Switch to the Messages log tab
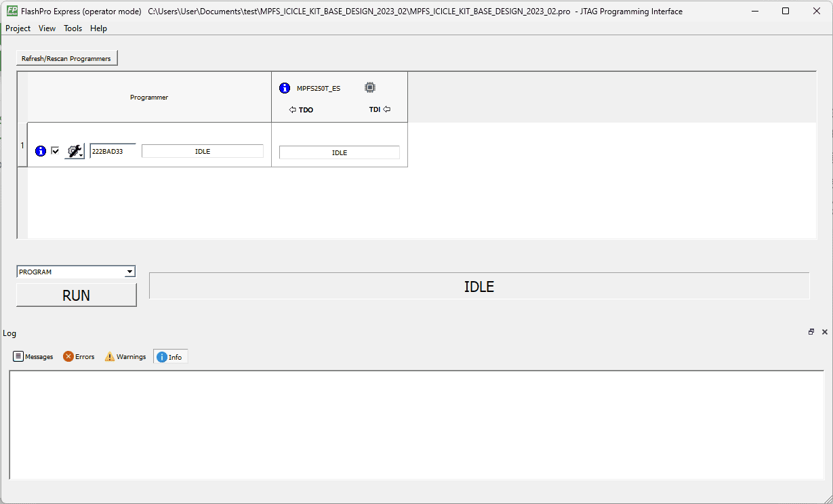The height and width of the screenshot is (504, 833). pos(33,356)
